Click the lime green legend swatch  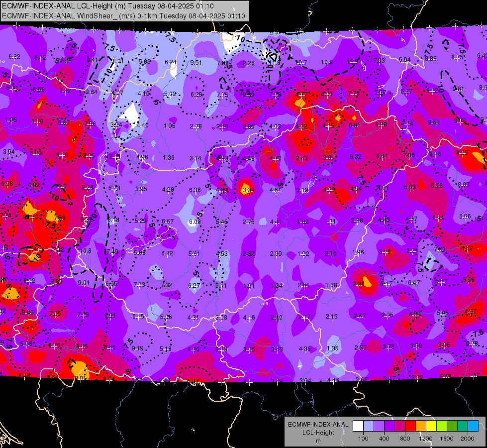click(x=442, y=426)
